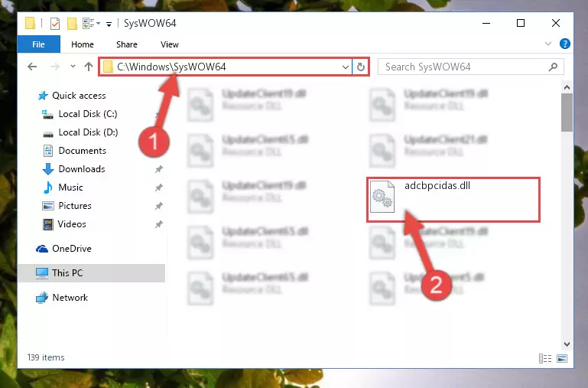The image size is (588, 388).
Task: Click the vertical scrollbar thumb
Action: click(567, 112)
